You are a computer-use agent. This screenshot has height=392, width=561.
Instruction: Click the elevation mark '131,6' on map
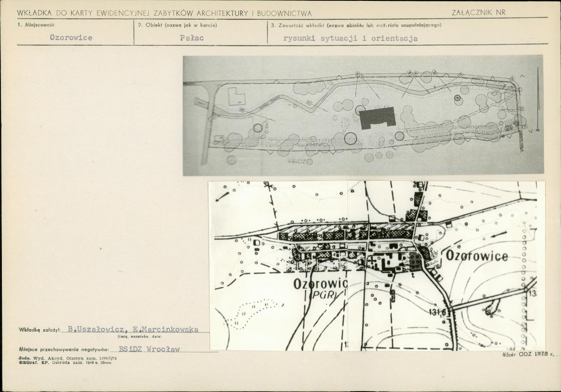[x=438, y=312]
